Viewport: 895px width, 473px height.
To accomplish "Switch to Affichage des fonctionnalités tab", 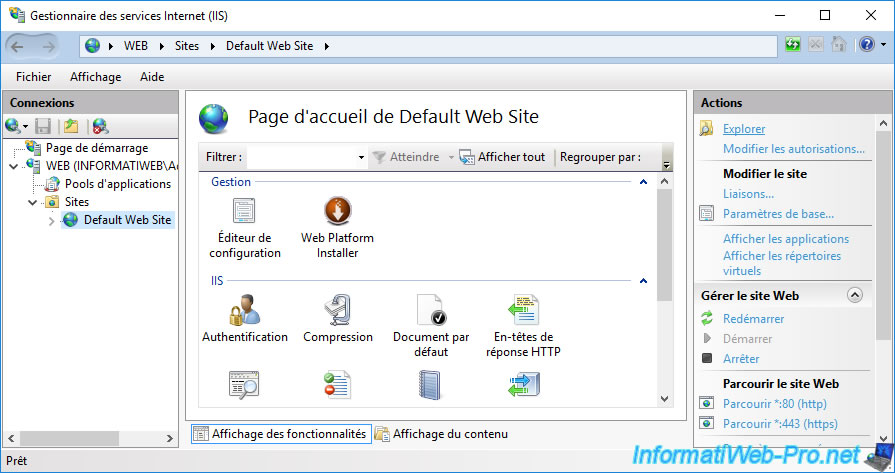I will coord(281,434).
